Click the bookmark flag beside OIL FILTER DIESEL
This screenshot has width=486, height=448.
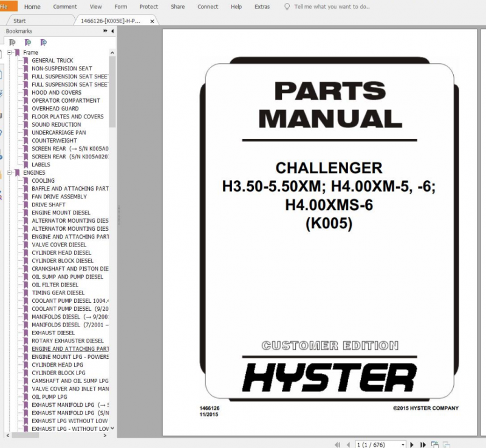[26, 285]
